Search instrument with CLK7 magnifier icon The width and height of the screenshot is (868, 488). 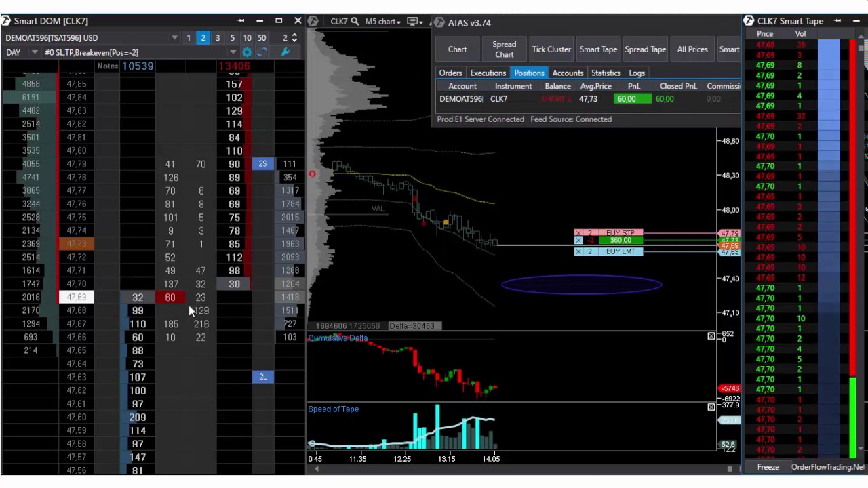[x=355, y=22]
